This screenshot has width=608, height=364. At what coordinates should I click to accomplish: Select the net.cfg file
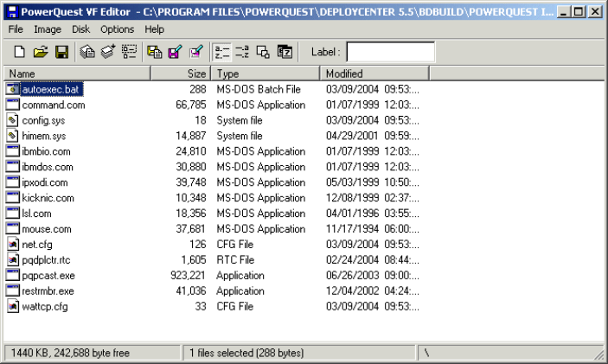point(37,245)
